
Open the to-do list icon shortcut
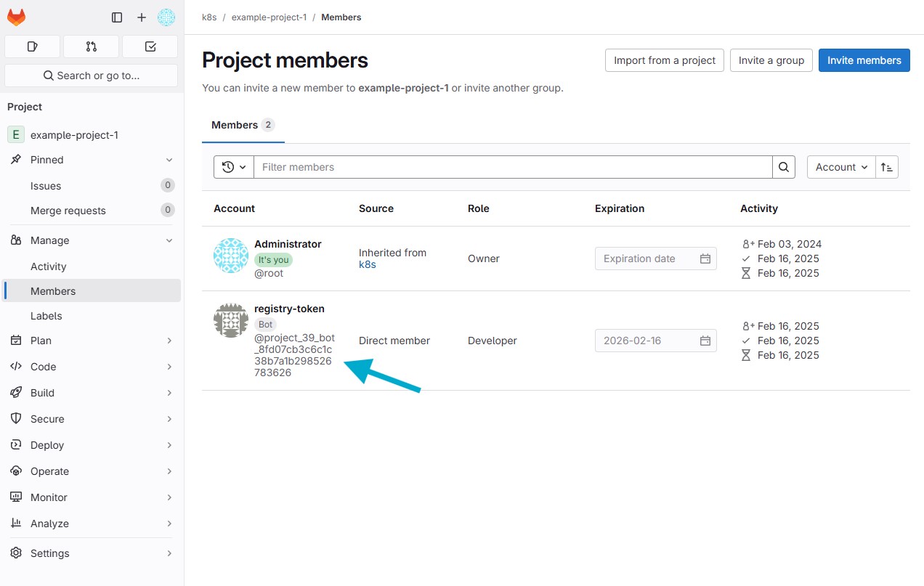150,46
